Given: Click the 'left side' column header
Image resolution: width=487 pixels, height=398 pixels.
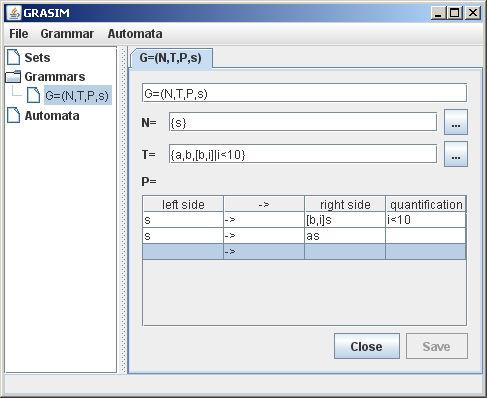Looking at the screenshot, I should (x=183, y=204).
